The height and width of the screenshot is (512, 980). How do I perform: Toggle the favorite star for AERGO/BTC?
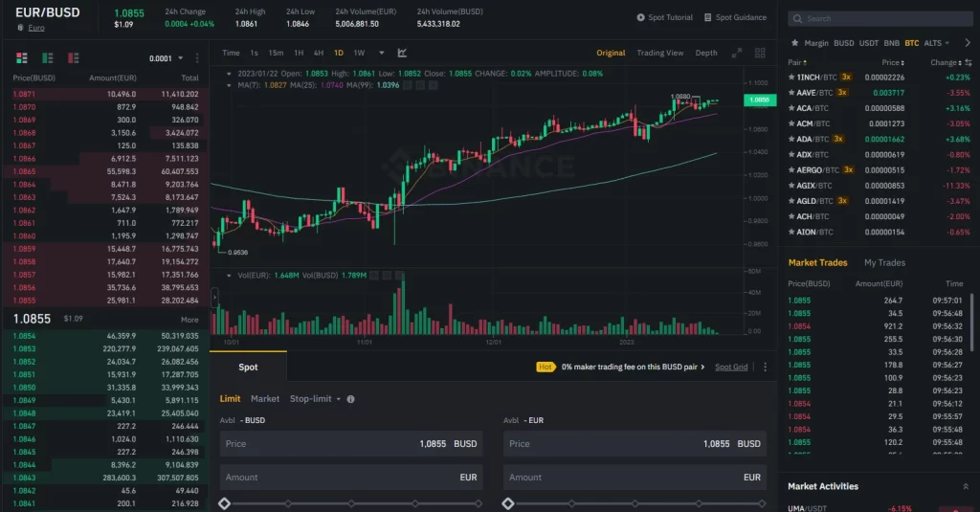[x=791, y=170]
